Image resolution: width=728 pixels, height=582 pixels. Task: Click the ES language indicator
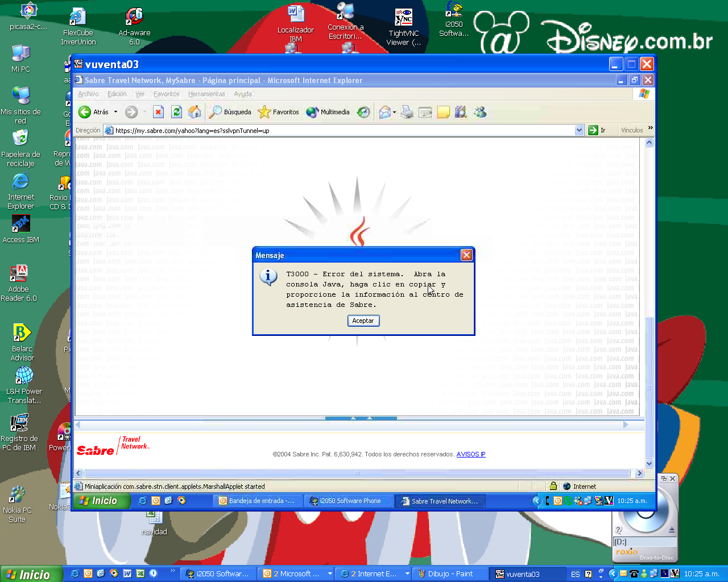click(x=576, y=574)
